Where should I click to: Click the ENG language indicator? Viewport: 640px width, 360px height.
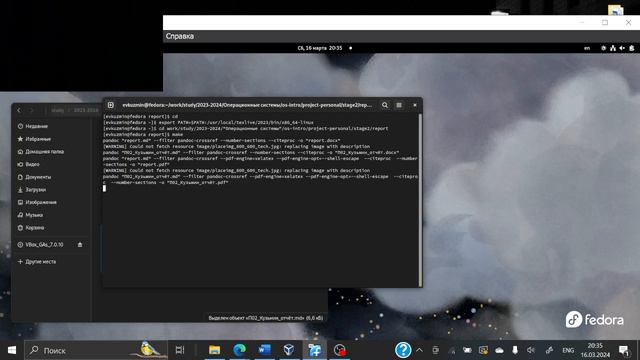(x=568, y=350)
